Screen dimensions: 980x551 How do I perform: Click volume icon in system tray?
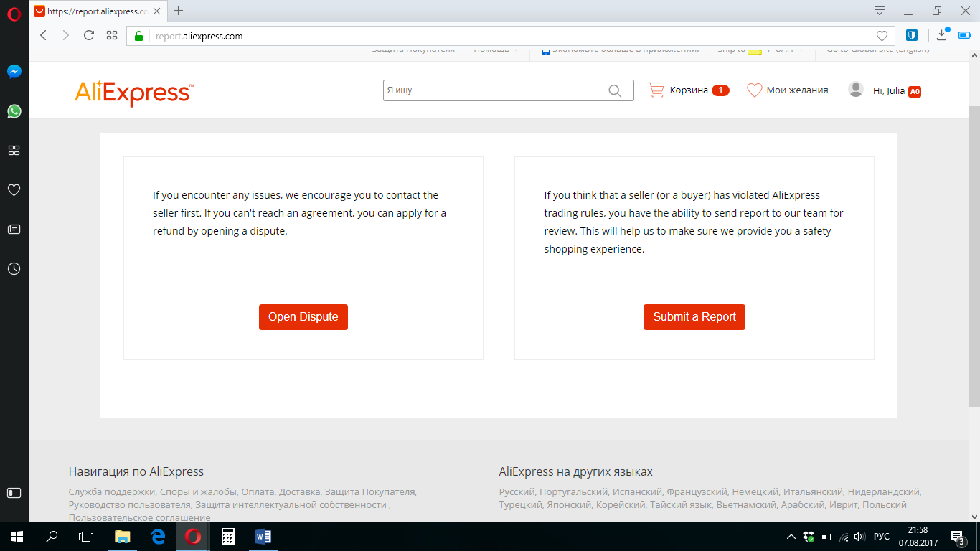tap(859, 537)
